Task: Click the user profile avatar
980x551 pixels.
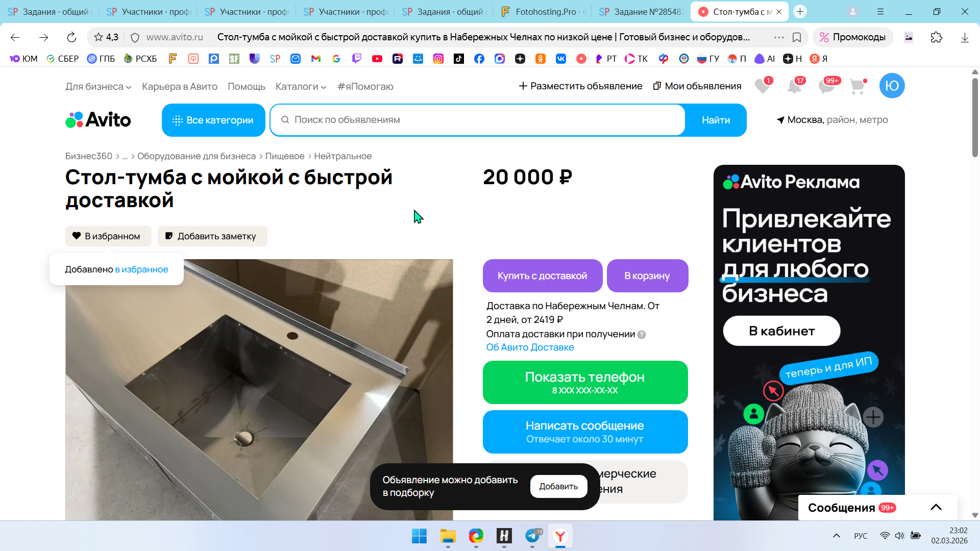Action: [x=892, y=86]
